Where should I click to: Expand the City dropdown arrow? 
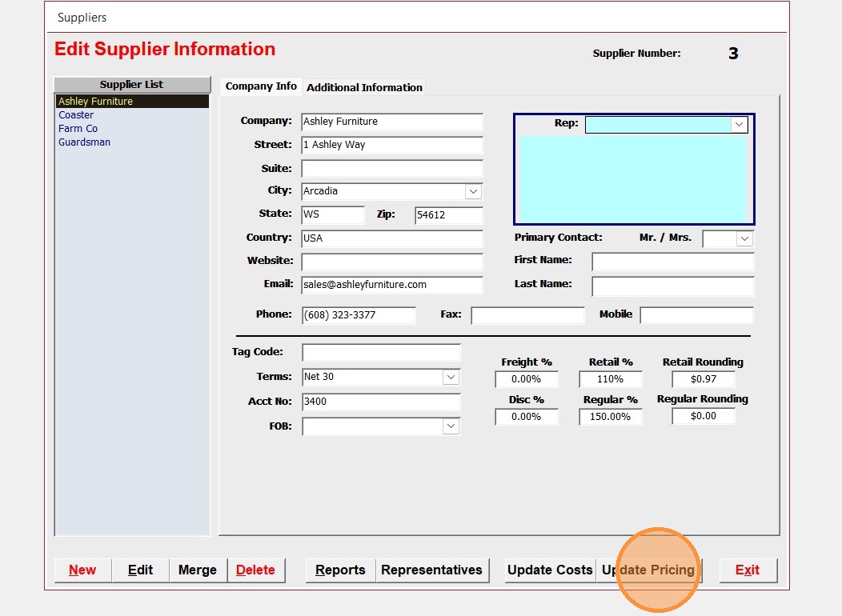tap(473, 192)
